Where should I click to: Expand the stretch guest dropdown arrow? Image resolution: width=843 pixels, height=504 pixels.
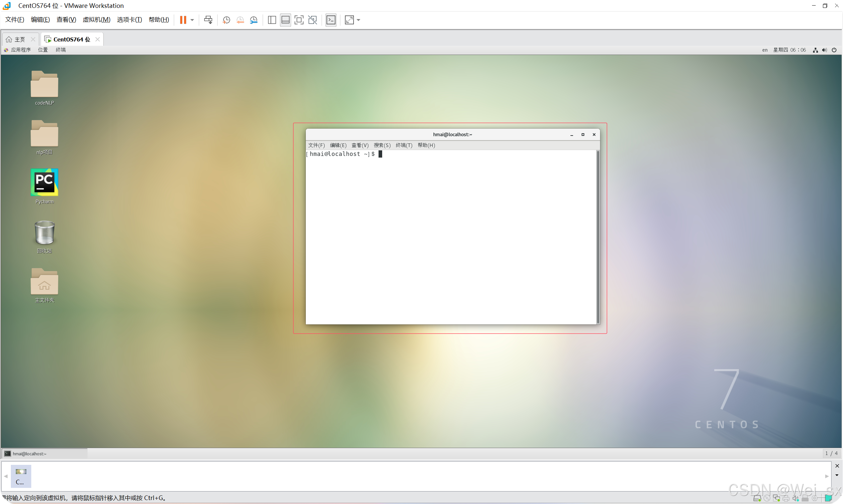[x=358, y=20]
